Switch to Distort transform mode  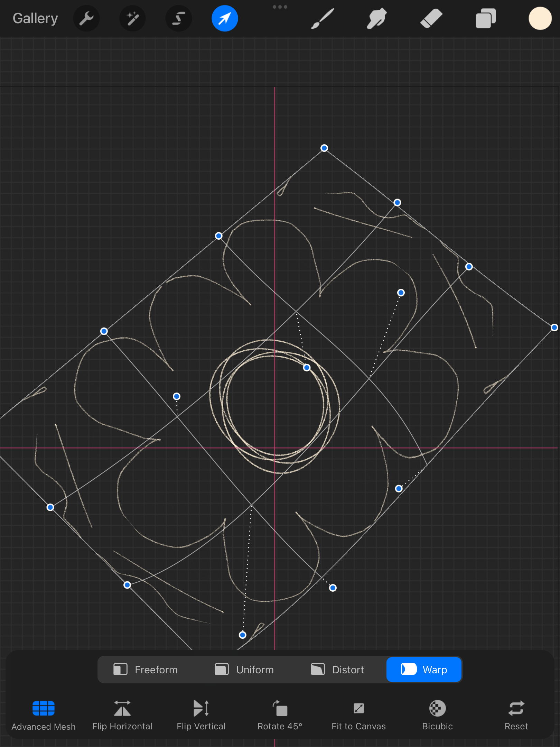tap(337, 670)
